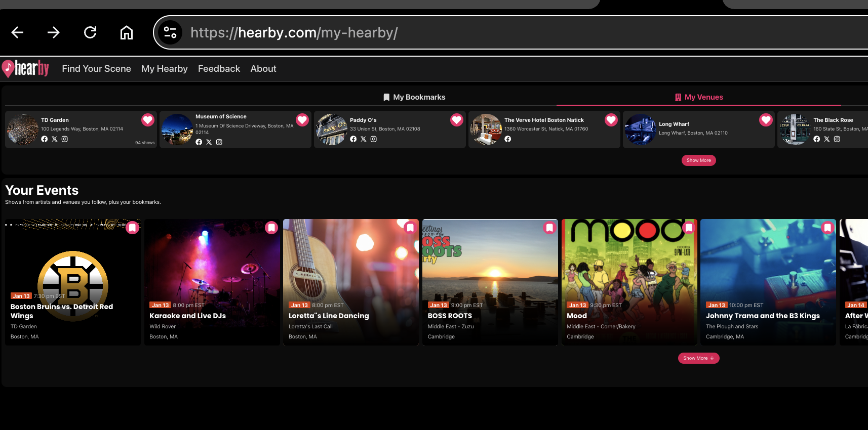Click the browser back arrow
The width and height of the screenshot is (868, 430).
18,33
